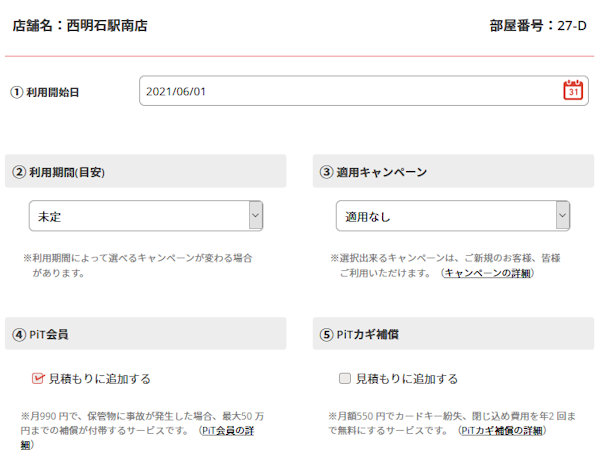Open the calendar date picker icon

[x=573, y=90]
